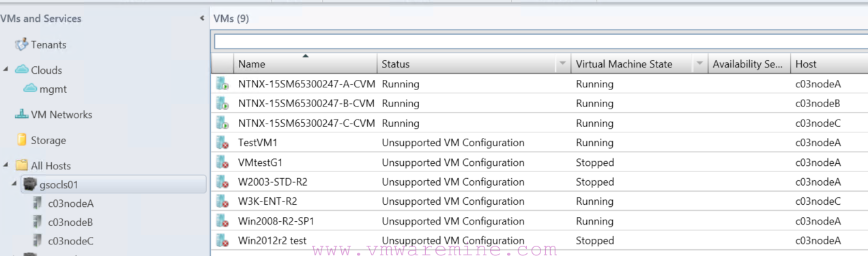The width and height of the screenshot is (868, 256).
Task: Click the mgmt cloud icon
Action: pos(30,89)
